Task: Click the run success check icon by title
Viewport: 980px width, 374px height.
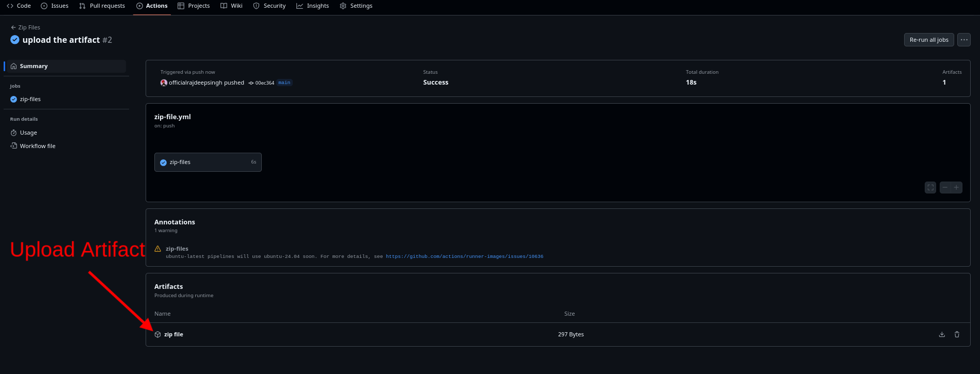Action: (x=15, y=40)
